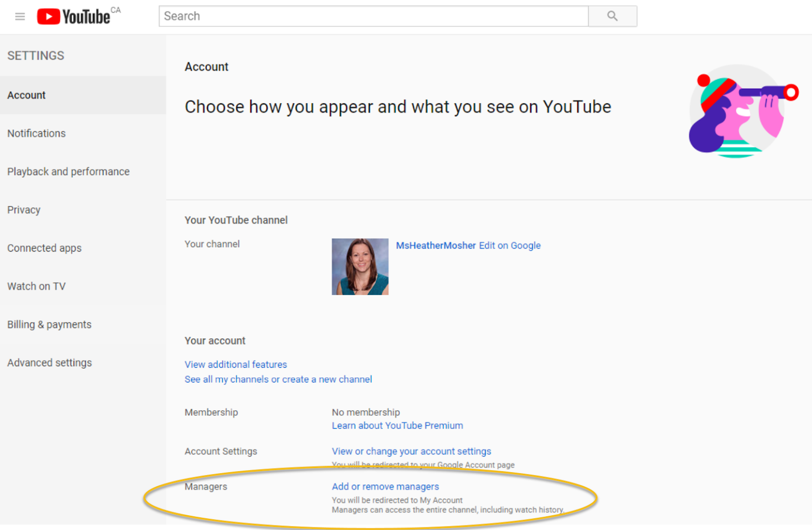The width and height of the screenshot is (812, 530).
Task: Click View additional features link
Action: pyautogui.click(x=235, y=365)
